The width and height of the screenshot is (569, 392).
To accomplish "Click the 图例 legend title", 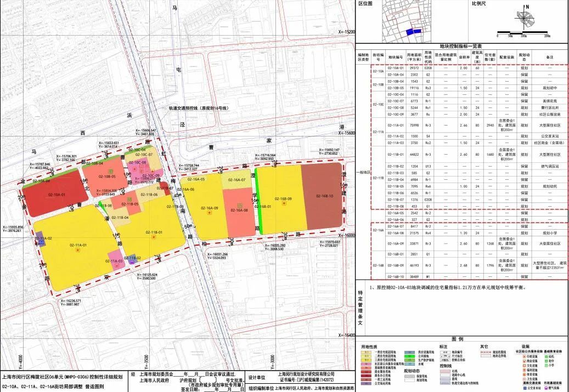I will 458,339.
